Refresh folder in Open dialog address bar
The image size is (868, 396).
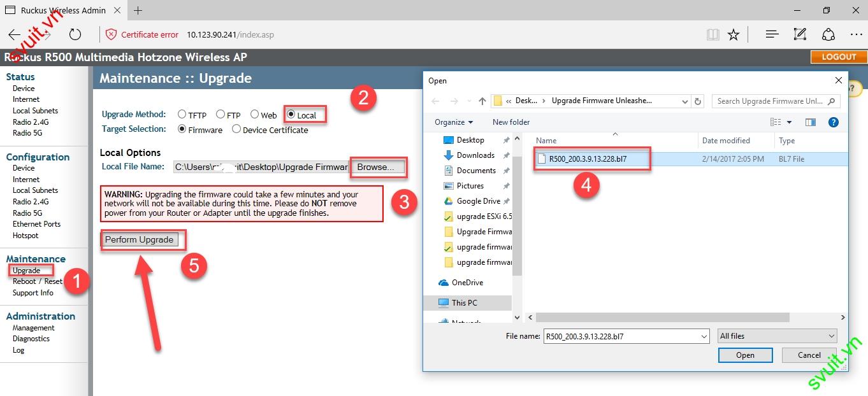click(x=698, y=101)
